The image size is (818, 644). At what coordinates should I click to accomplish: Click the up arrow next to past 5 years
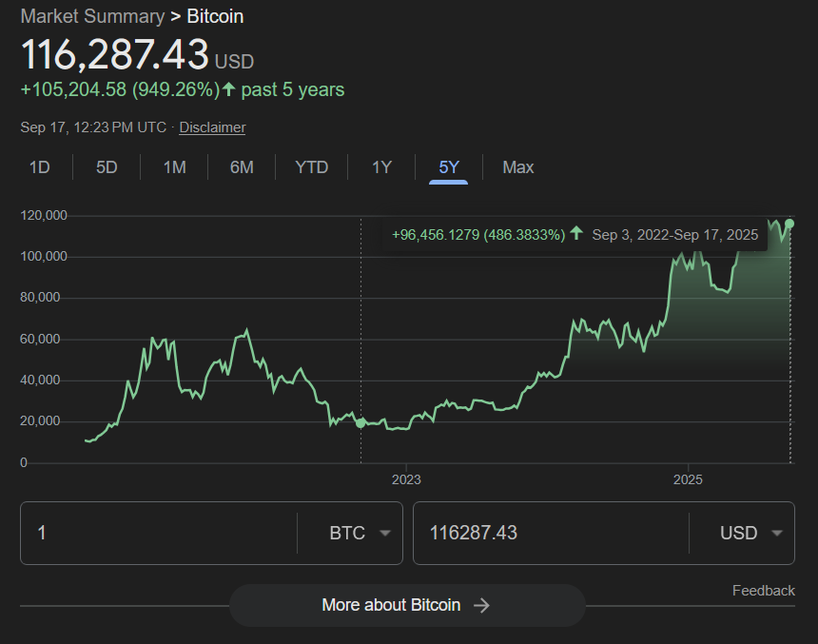click(228, 89)
